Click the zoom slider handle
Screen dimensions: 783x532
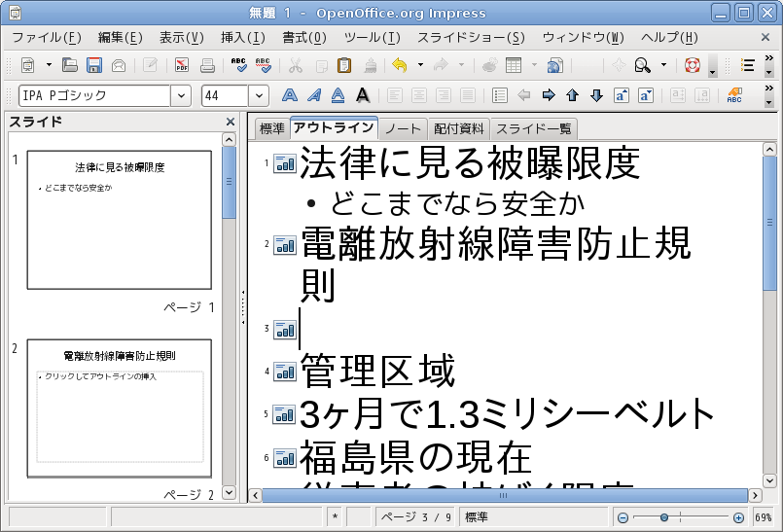(664, 517)
